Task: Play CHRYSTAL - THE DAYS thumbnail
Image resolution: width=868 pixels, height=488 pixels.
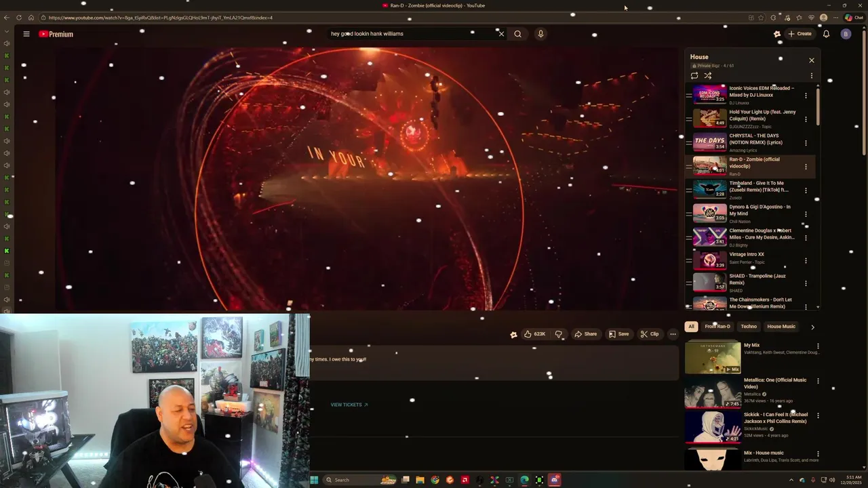Action: [709, 142]
